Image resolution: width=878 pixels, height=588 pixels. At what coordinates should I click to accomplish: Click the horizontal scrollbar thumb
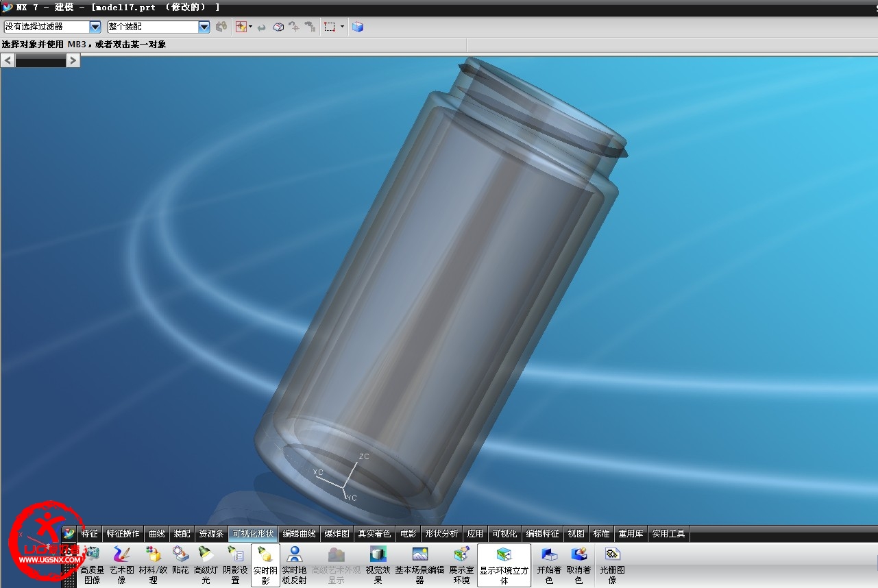point(40,61)
